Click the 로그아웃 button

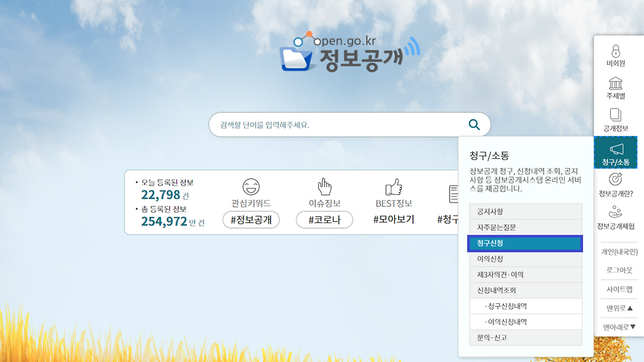[619, 270]
